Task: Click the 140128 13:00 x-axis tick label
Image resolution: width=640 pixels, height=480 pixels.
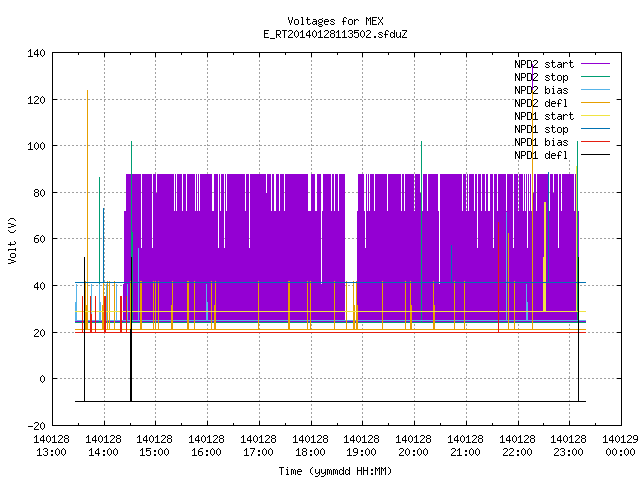Action: [51, 446]
